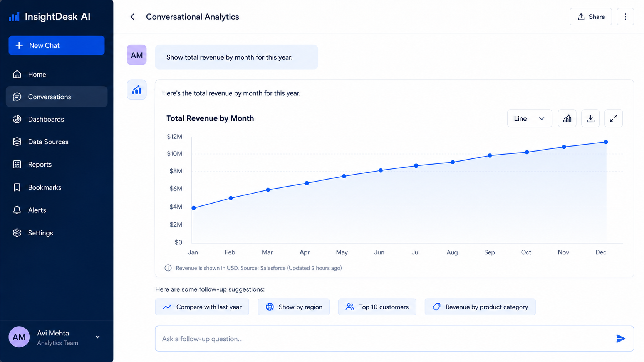The height and width of the screenshot is (362, 644).
Task: Click 'Here are some follow-up suggestions' text
Action: pyautogui.click(x=210, y=289)
